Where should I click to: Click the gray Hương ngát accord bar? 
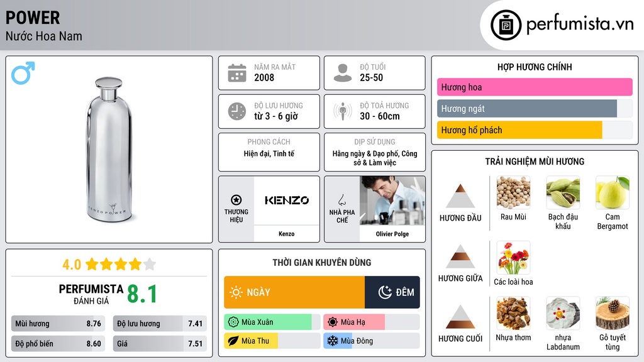coord(527,108)
